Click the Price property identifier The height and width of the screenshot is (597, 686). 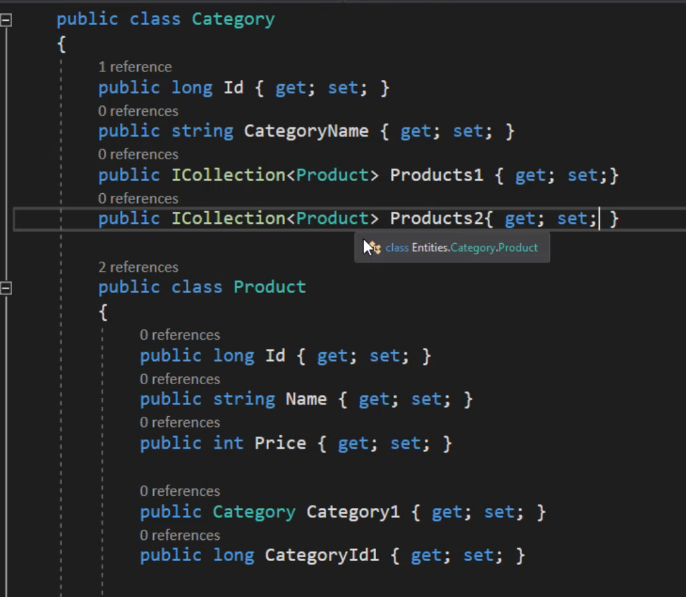pos(280,443)
